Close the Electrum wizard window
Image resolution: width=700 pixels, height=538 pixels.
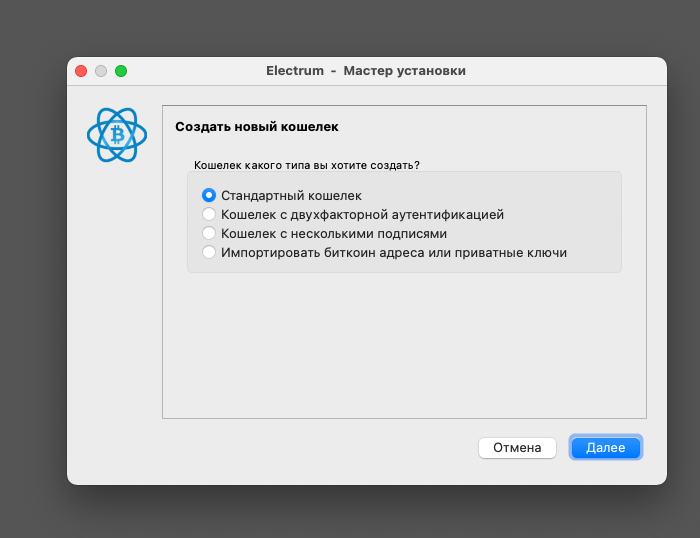coord(81,71)
